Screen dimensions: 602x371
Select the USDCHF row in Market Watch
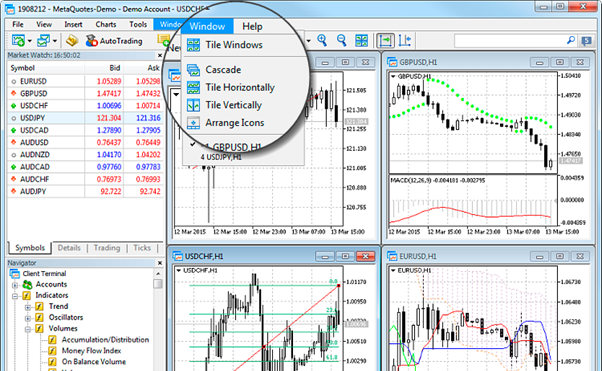pos(85,106)
